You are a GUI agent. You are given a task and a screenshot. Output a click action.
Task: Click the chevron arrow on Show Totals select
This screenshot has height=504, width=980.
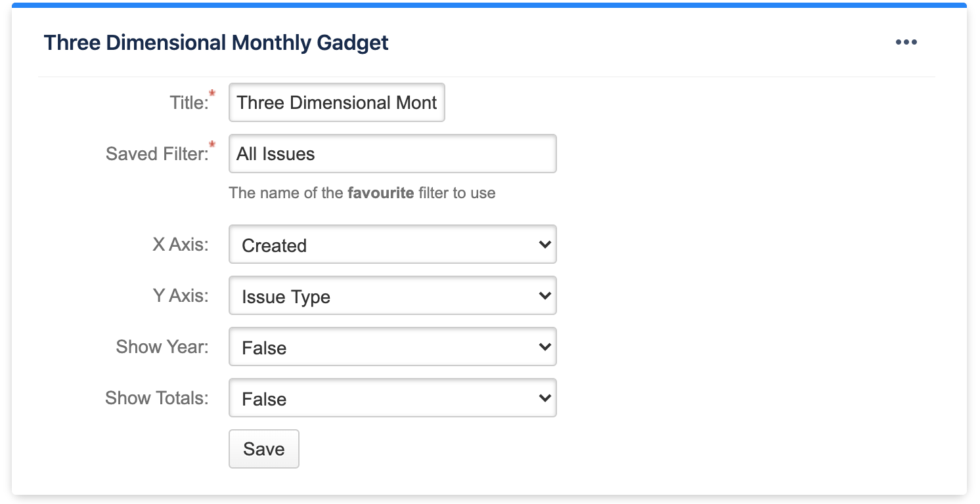click(x=545, y=398)
